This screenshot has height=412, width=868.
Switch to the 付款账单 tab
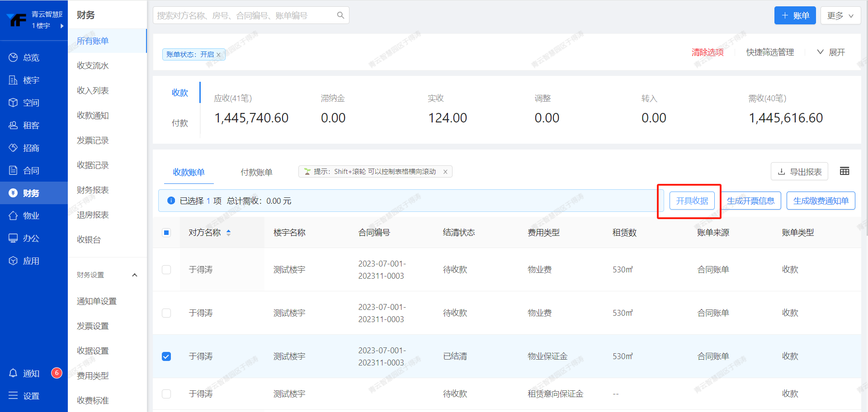[x=256, y=172]
